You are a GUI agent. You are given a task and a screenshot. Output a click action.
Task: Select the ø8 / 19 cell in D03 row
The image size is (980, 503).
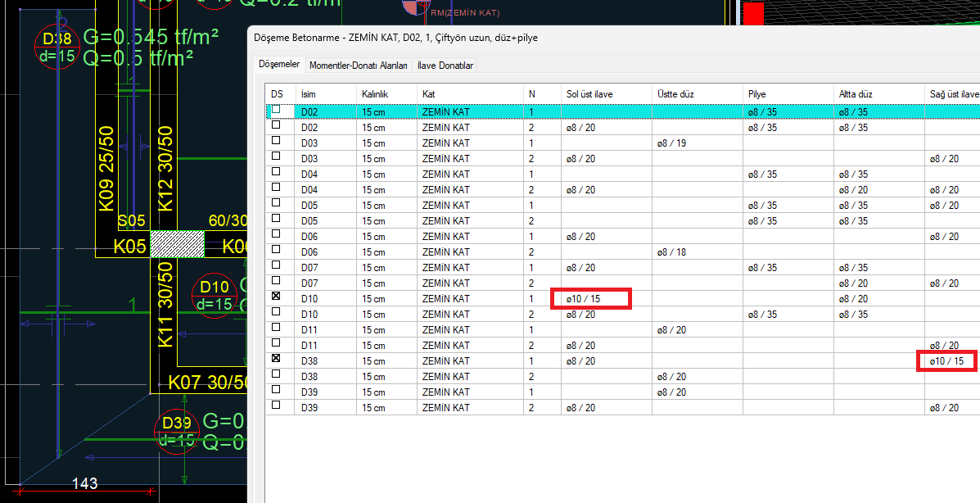pyautogui.click(x=698, y=143)
